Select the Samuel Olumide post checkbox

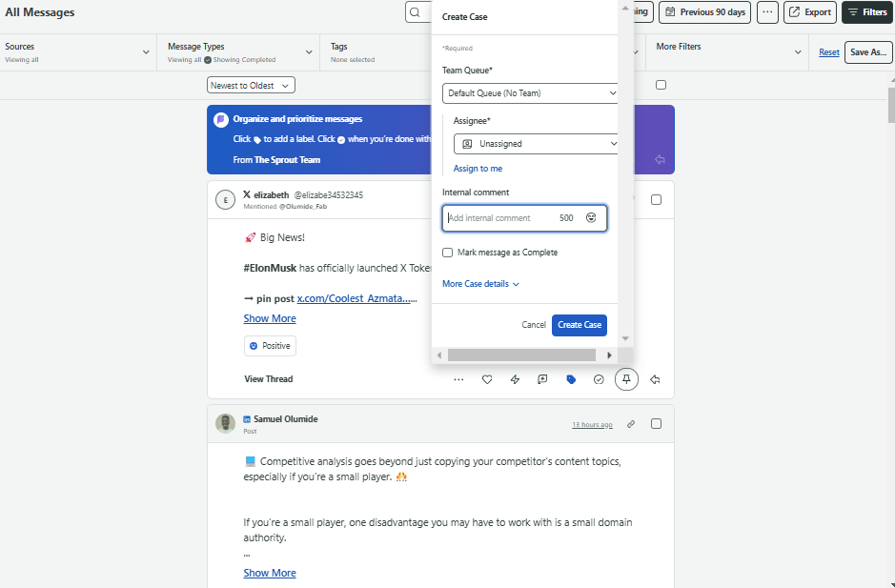657,423
